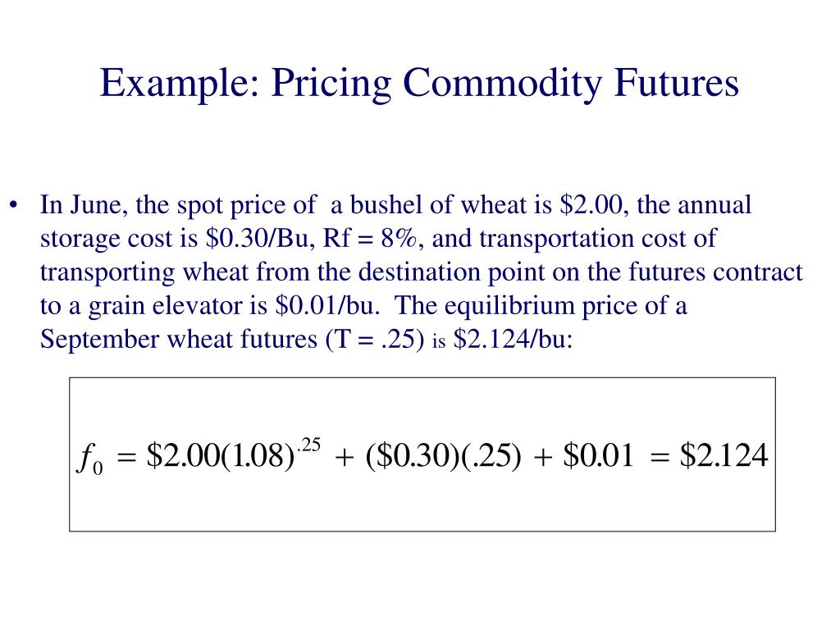Click '$2.00(1.08)' term in the equation

click(x=220, y=456)
